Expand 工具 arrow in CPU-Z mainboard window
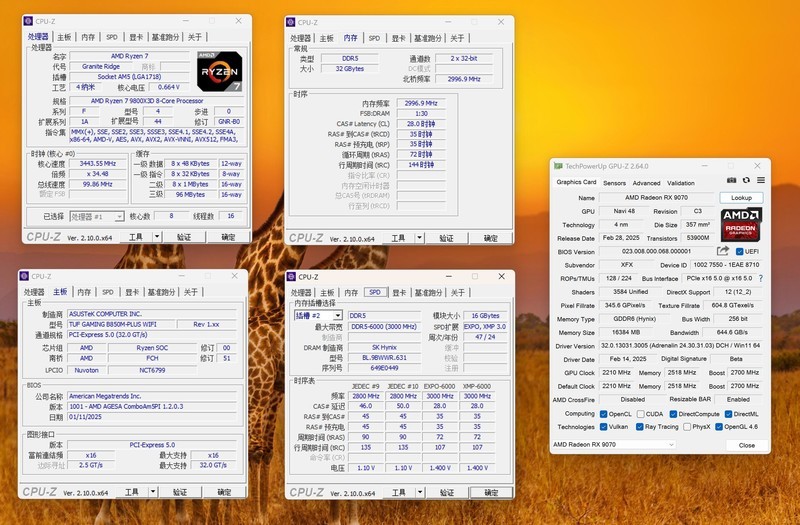 [153, 492]
